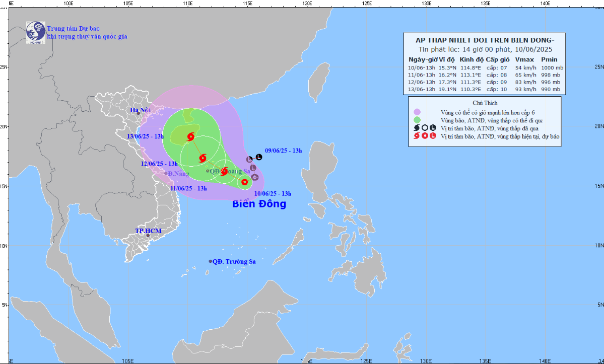This screenshot has width=604, height=364.
Task: Click the black storm symbol in the legend
Action: tap(417, 128)
